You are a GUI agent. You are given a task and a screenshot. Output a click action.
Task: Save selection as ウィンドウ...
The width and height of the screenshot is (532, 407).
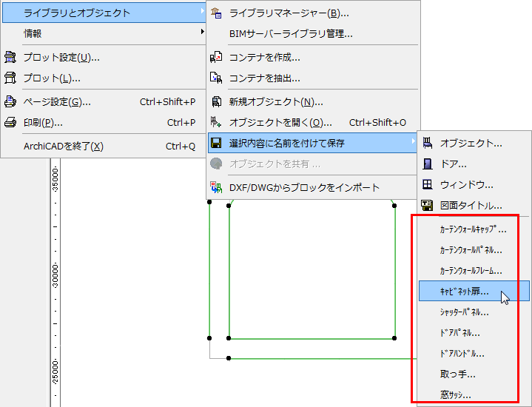474,184
